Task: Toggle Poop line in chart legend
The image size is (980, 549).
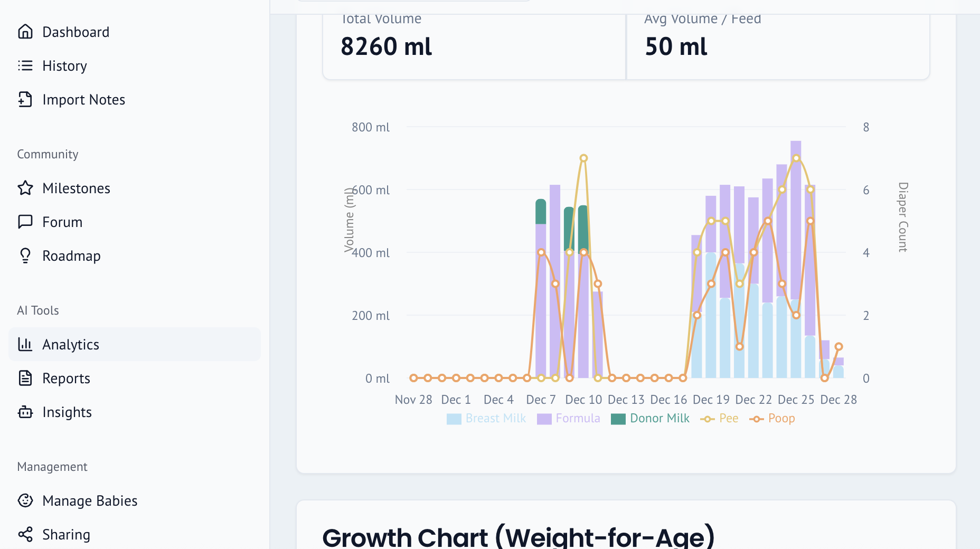Action: (x=772, y=419)
